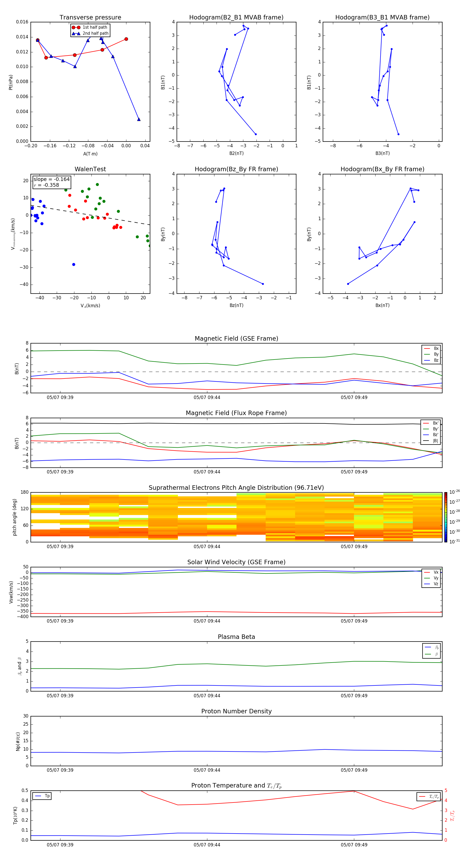Viewport: 473px width, 868px height.
Task: Click the β entry in Plasma Beta legend
Action: (431, 654)
